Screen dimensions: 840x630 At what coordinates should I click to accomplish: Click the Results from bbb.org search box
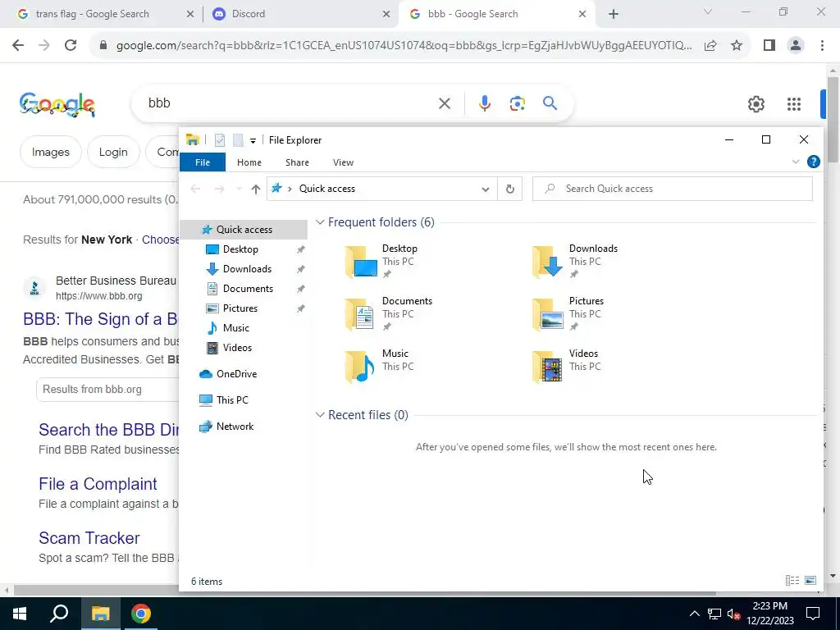coord(107,390)
